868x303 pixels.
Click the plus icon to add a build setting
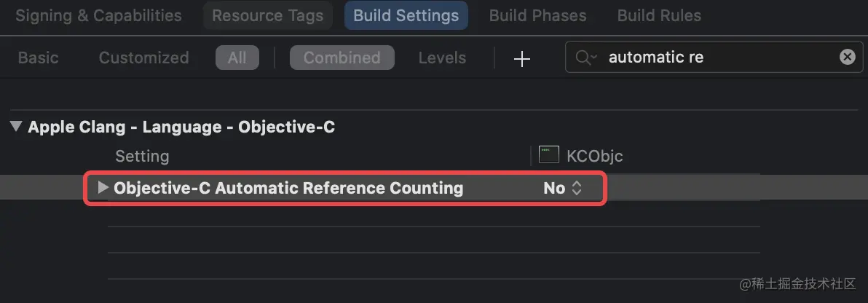click(x=521, y=58)
